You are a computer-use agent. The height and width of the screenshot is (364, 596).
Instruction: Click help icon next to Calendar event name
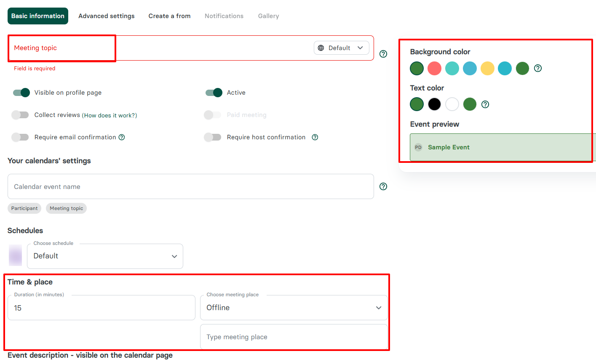(x=383, y=186)
